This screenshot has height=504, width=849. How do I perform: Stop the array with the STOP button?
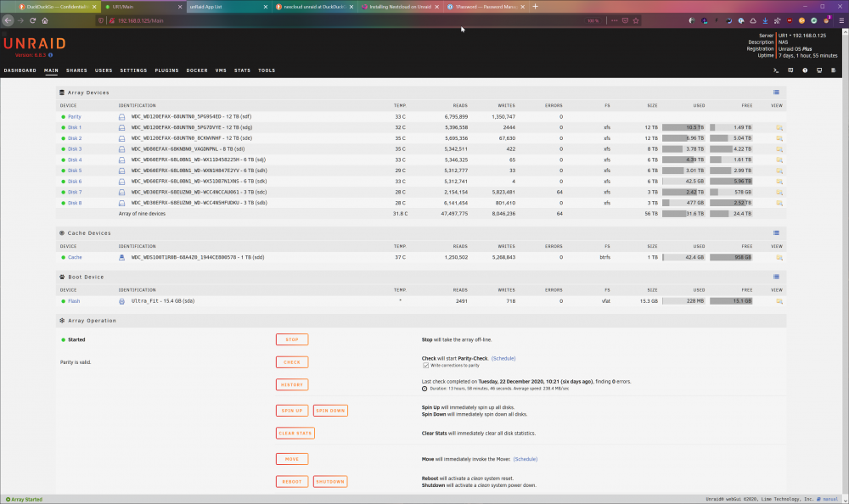coord(292,340)
